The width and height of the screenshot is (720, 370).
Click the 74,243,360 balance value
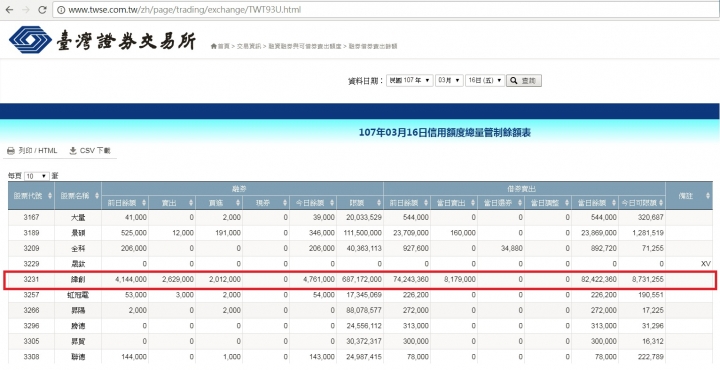click(411, 280)
